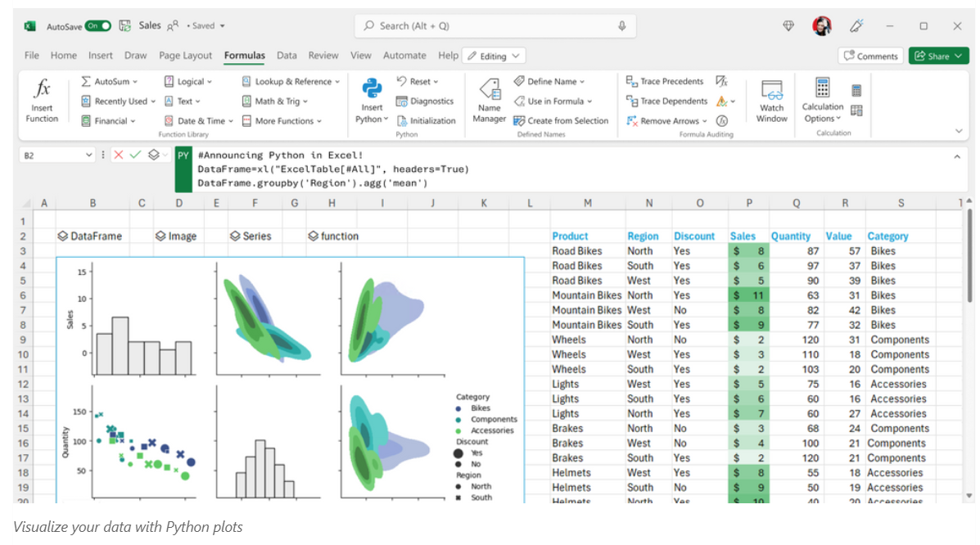Open Python Diagnostics
The image size is (980, 545).
(425, 101)
